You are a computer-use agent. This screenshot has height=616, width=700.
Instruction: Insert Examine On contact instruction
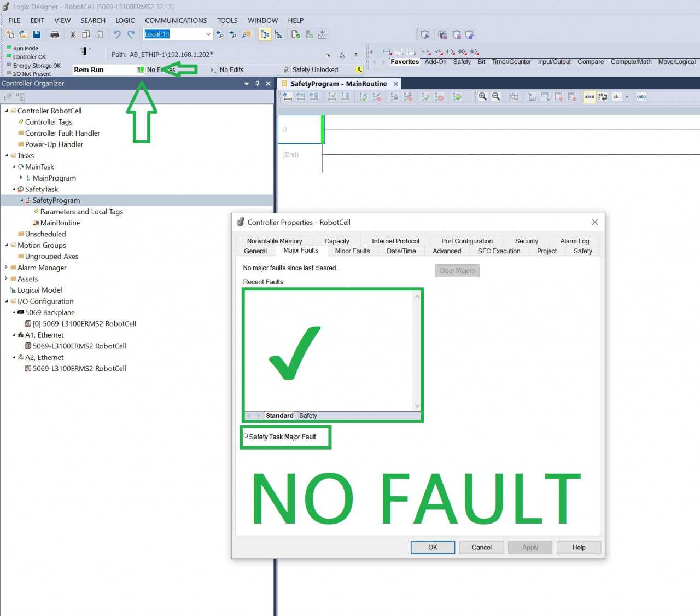click(x=427, y=52)
